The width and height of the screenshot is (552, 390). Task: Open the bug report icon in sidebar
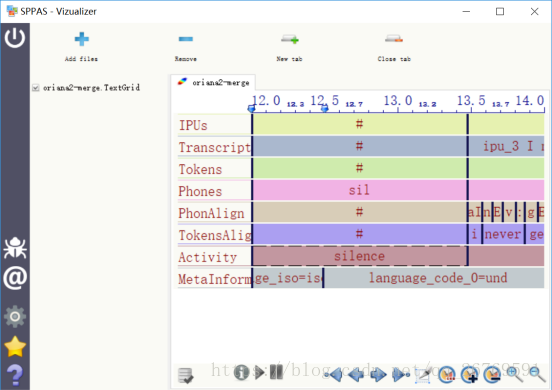15,247
